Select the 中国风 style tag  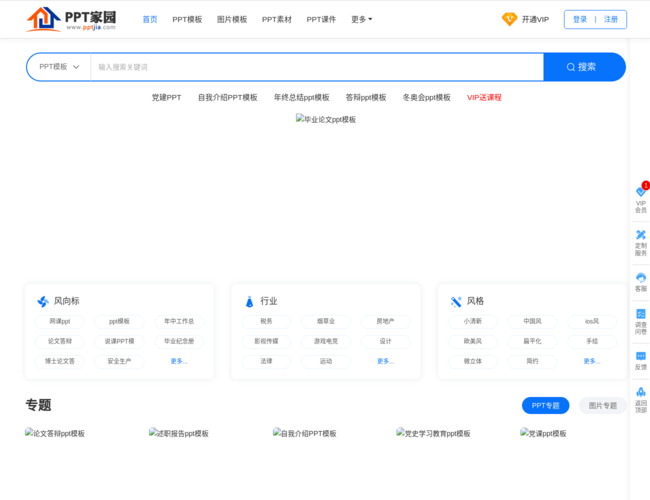pos(532,321)
